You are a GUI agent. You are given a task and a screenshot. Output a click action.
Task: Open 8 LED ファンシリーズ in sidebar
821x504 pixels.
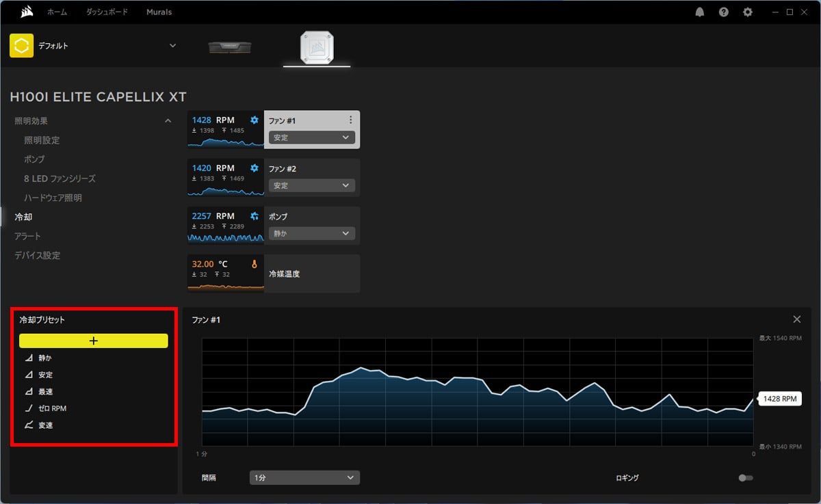[x=60, y=178]
